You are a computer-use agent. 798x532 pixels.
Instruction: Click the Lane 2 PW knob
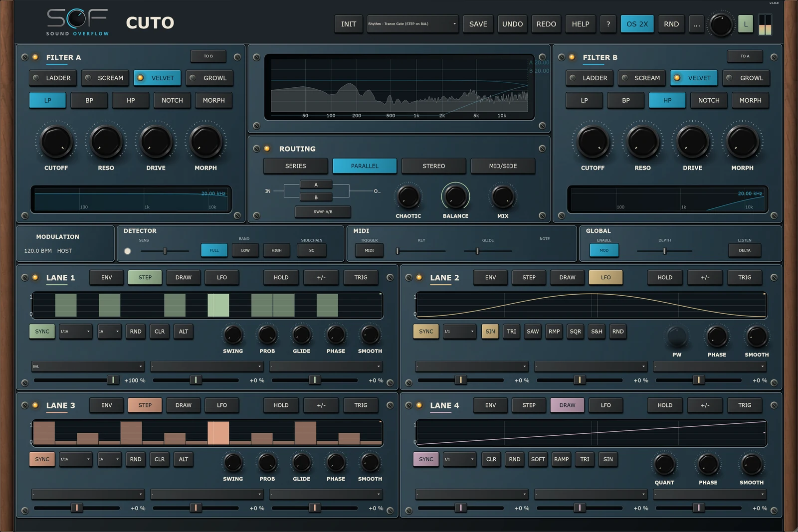(x=677, y=337)
